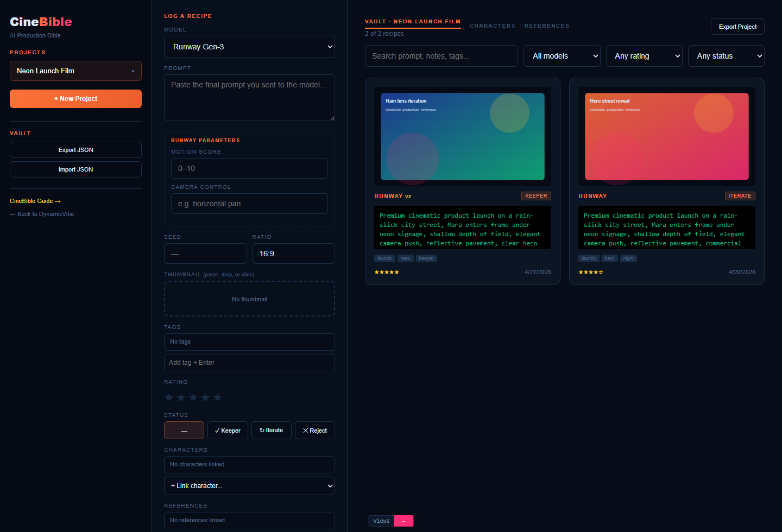Click the prompt text ending 'clear hero'

click(x=463, y=227)
